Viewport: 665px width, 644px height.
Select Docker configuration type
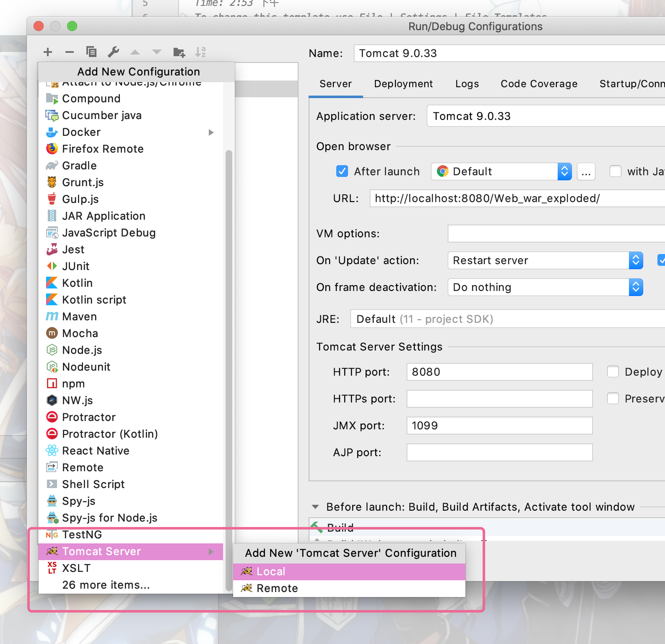point(130,132)
